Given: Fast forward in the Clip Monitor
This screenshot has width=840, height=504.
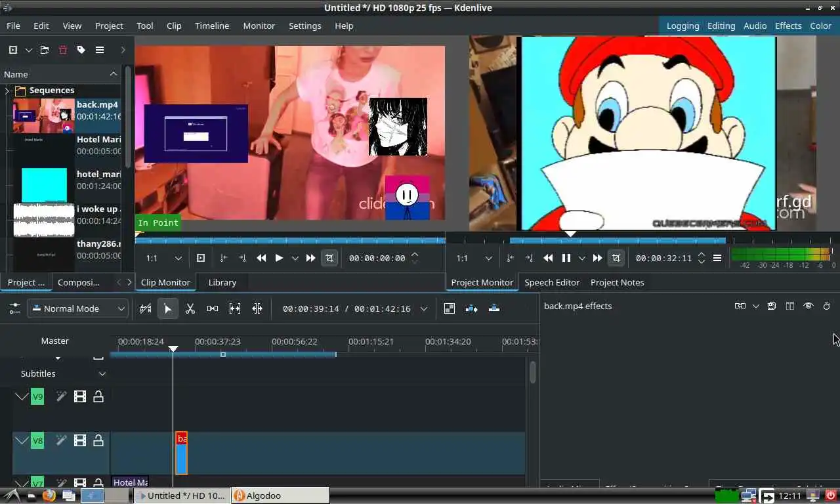Looking at the screenshot, I should click(310, 258).
